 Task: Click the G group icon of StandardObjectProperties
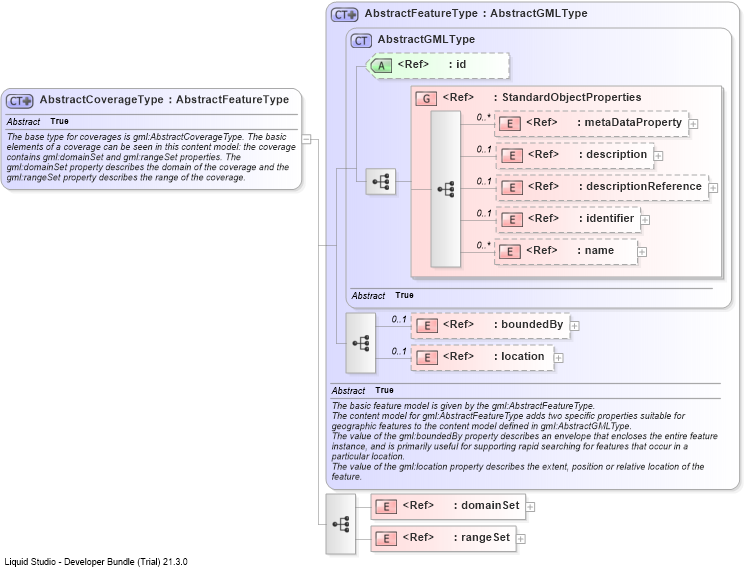pyautogui.click(x=426, y=99)
